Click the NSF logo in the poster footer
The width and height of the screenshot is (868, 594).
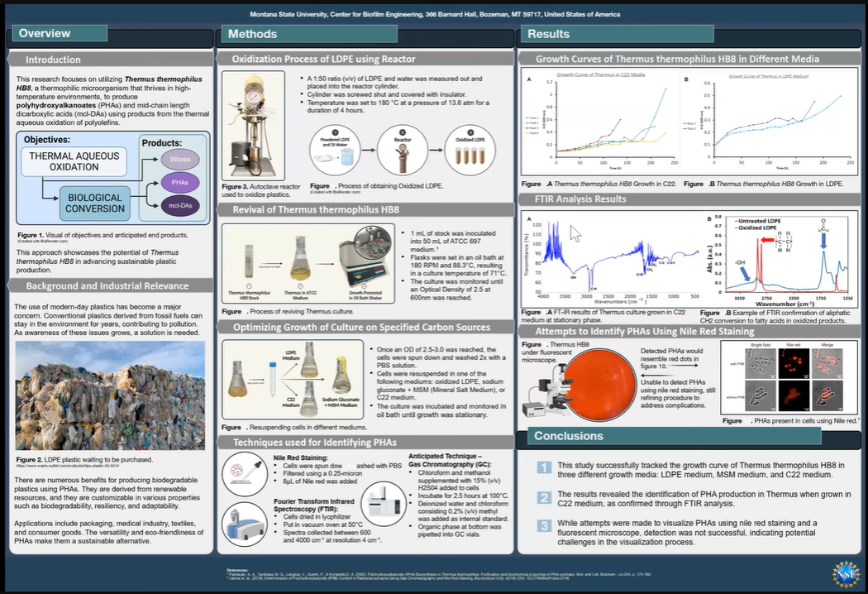pos(846,574)
